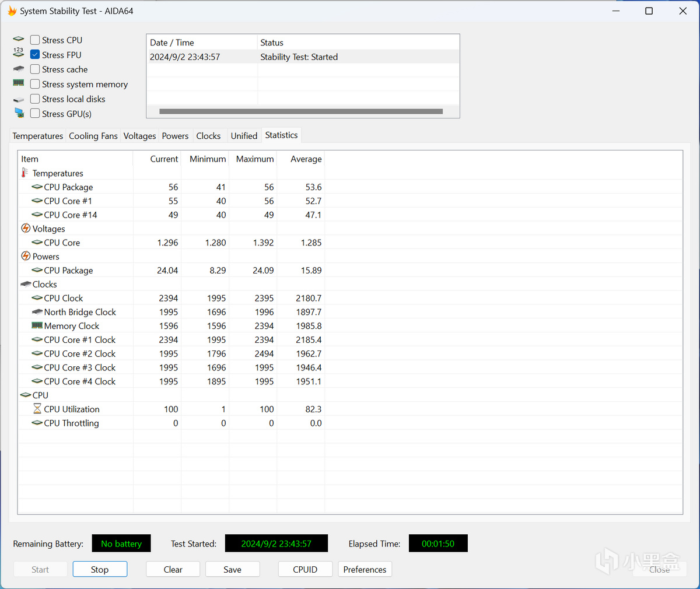This screenshot has height=589, width=700.
Task: Click the lightning icon next to Voltages group
Action: (x=26, y=228)
